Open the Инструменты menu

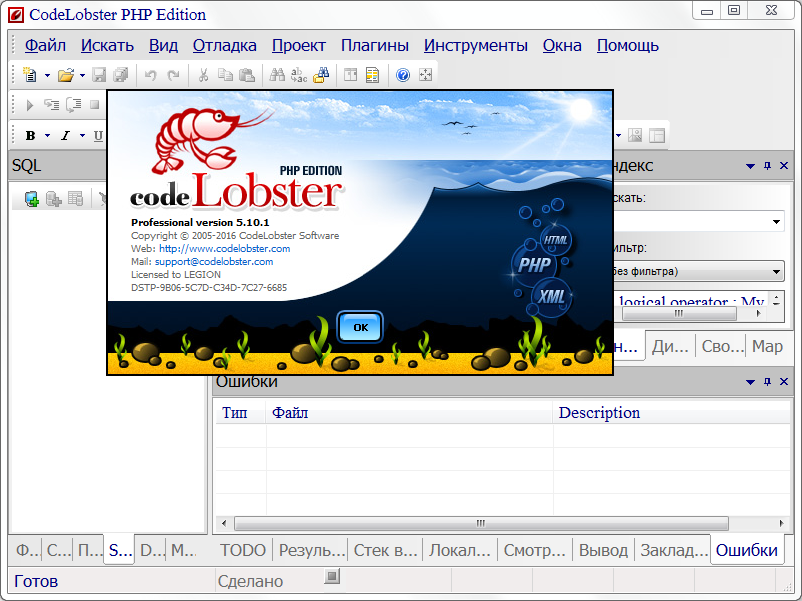474,45
